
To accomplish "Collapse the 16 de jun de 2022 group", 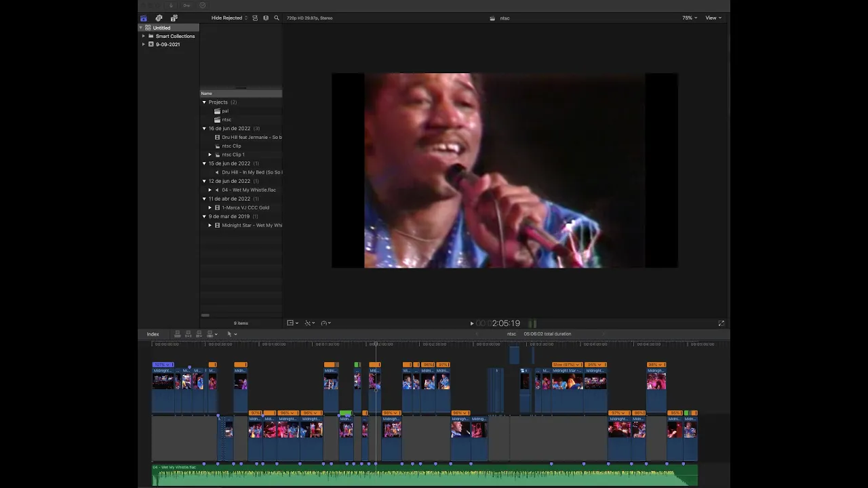I will pos(204,129).
